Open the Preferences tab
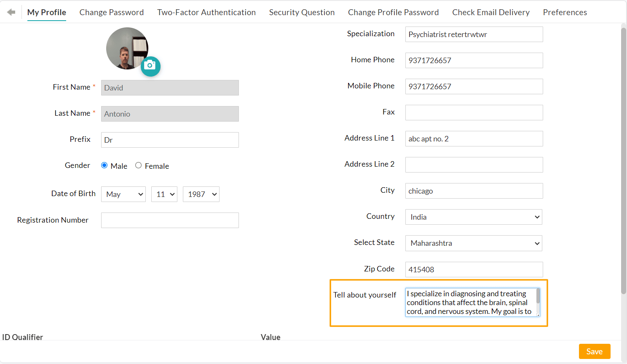 pos(565,13)
